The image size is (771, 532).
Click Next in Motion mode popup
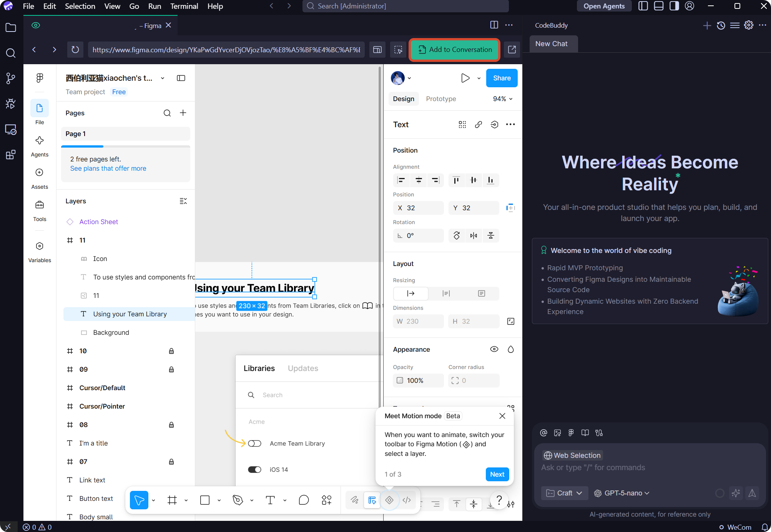point(497,474)
